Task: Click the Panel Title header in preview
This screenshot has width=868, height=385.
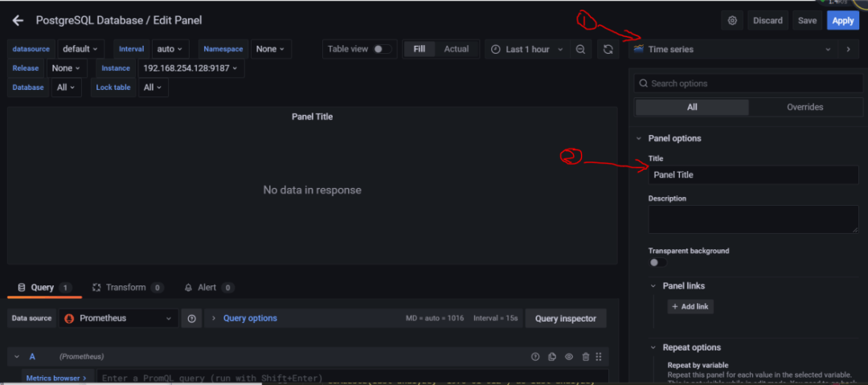Action: pyautogui.click(x=312, y=117)
